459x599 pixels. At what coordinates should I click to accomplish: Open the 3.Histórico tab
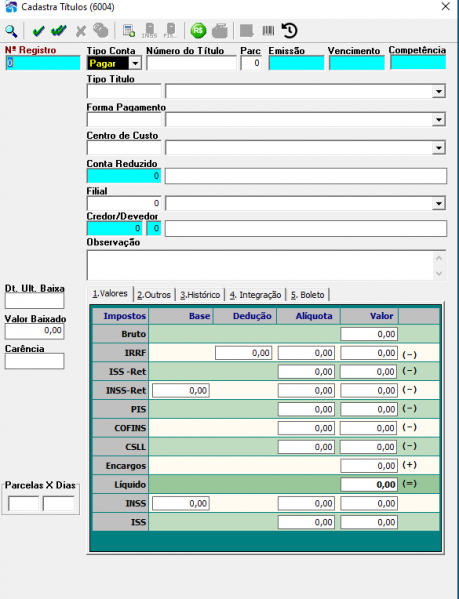(x=200, y=295)
